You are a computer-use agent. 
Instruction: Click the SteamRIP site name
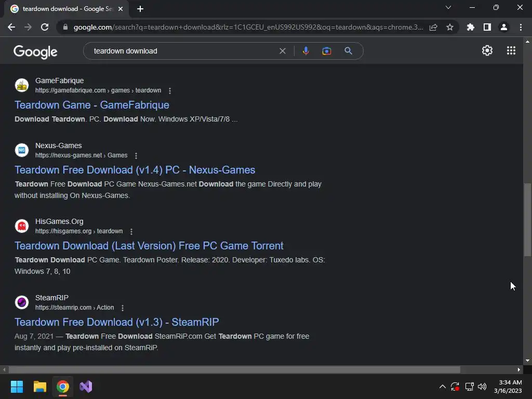click(52, 298)
